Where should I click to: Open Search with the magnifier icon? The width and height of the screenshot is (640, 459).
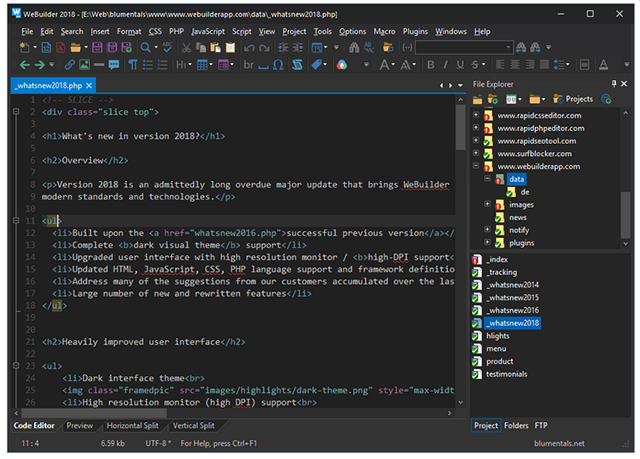(145, 48)
